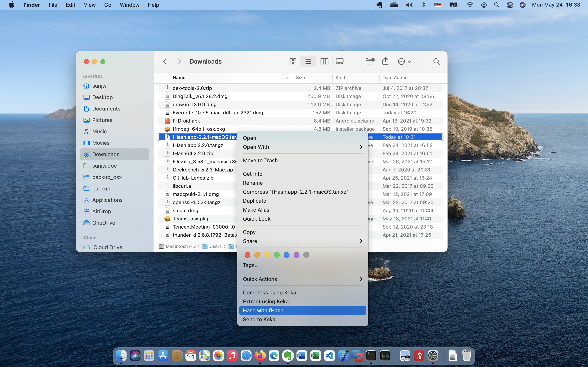Click "Users" in the path bar
This screenshot has width=588, height=367.
[215, 246]
